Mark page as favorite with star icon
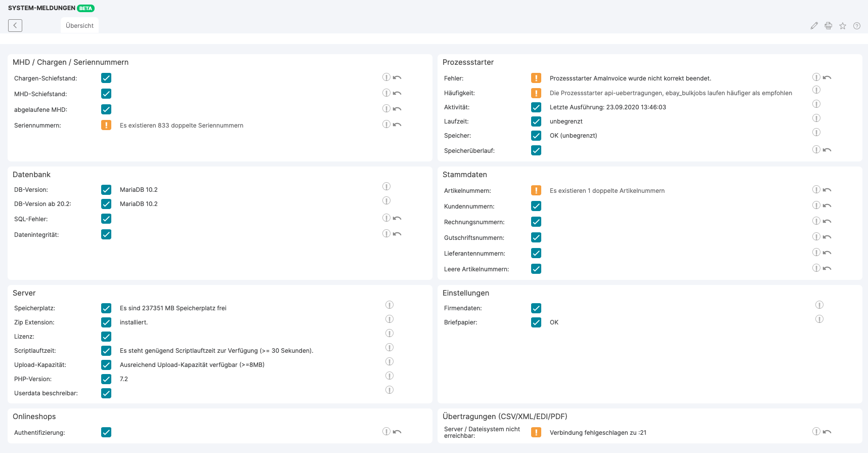Viewport: 868px width, 453px height. pyautogui.click(x=842, y=26)
